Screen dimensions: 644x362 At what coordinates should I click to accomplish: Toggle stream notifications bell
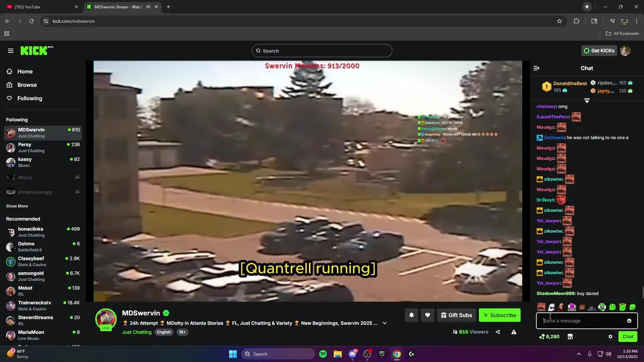(x=411, y=315)
